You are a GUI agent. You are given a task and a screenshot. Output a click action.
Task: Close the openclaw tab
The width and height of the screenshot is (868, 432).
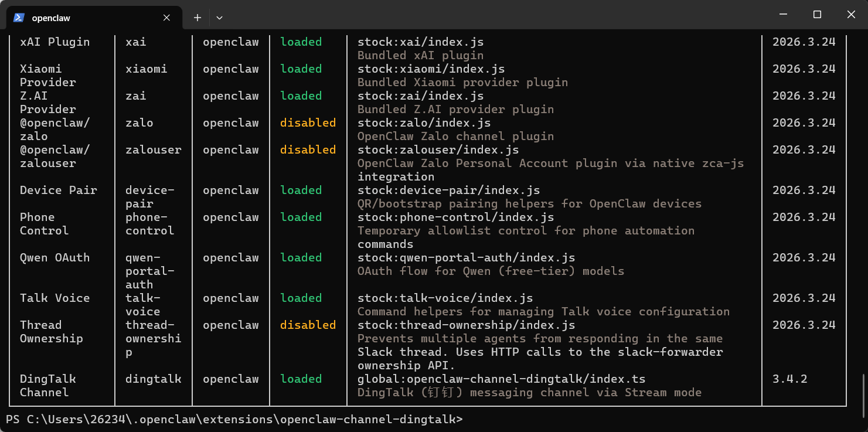click(166, 18)
